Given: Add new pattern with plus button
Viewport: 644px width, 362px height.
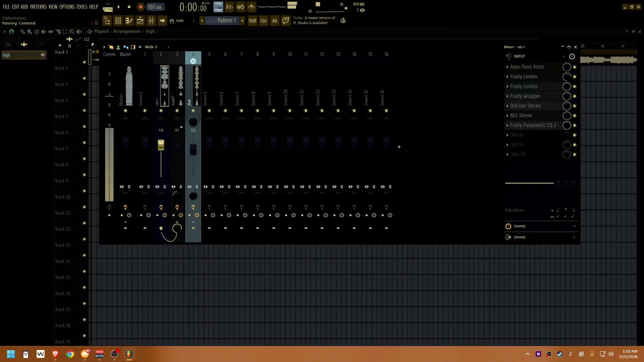Looking at the screenshot, I should (242, 21).
